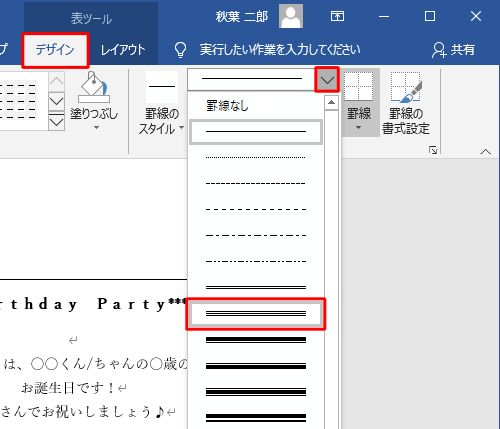Maximize the Word window
This screenshot has height=429, width=500.
pyautogui.click(x=430, y=16)
